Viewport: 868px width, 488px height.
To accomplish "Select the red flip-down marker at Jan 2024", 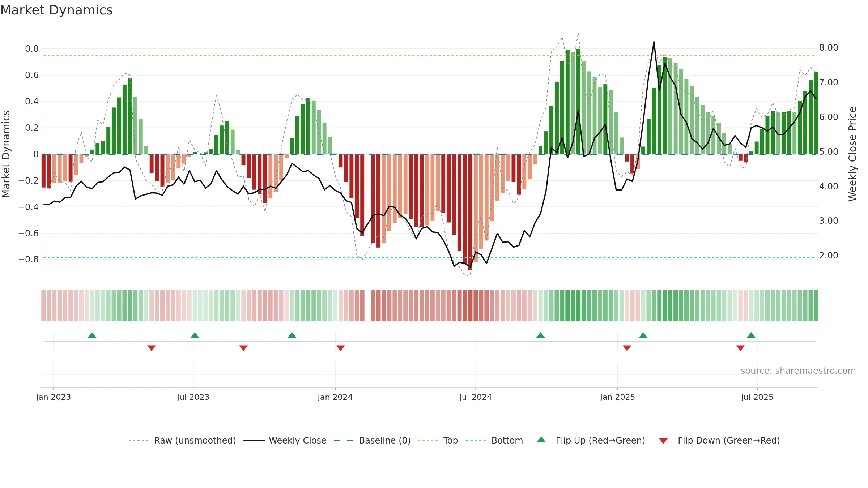I will pyautogui.click(x=341, y=348).
